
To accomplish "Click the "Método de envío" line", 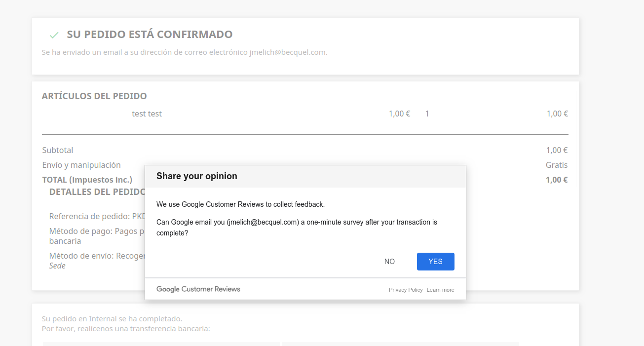I will tap(97, 256).
